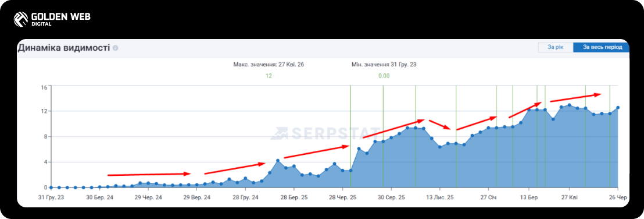Viewport: 644px width, 219px height.
Task: Click the x-axis label 28 Чер. 25
Action: tap(342, 198)
